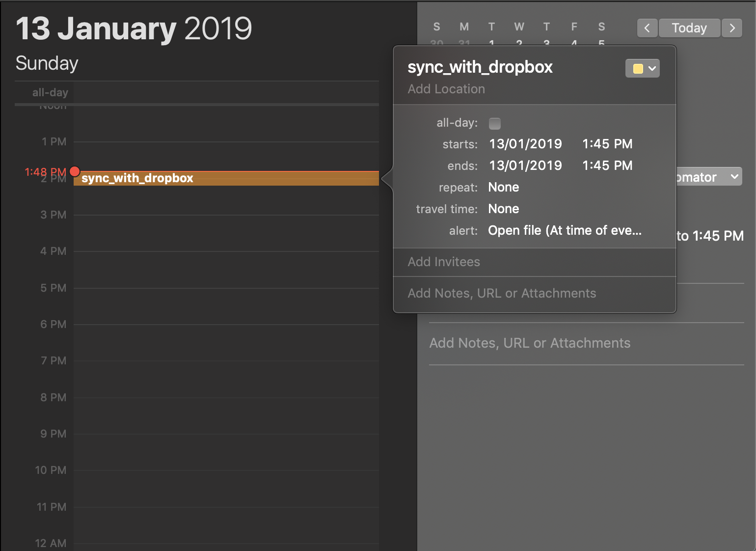Image resolution: width=756 pixels, height=551 pixels.
Task: Click the 5 PM hour label
Action: coord(54,288)
